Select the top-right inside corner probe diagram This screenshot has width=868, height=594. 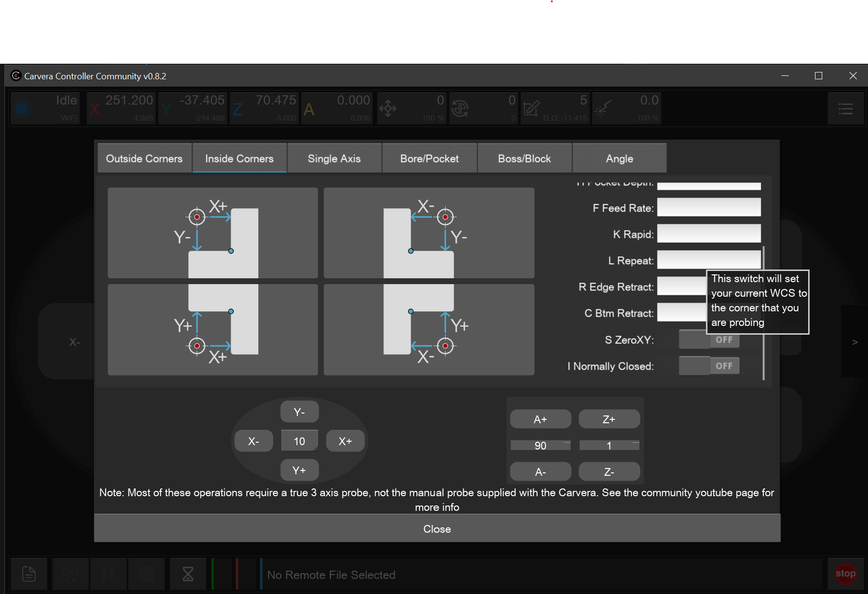pos(429,233)
